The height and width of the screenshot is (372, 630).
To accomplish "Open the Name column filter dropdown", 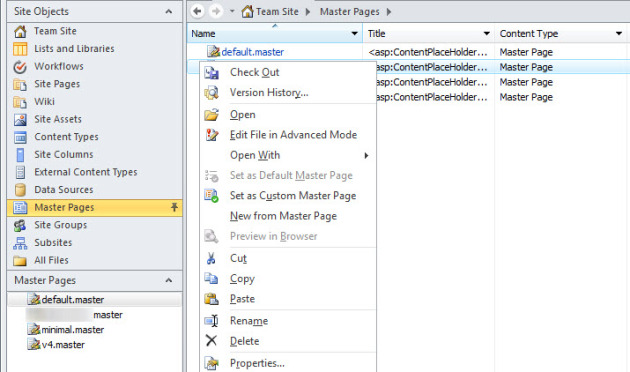I will point(354,34).
